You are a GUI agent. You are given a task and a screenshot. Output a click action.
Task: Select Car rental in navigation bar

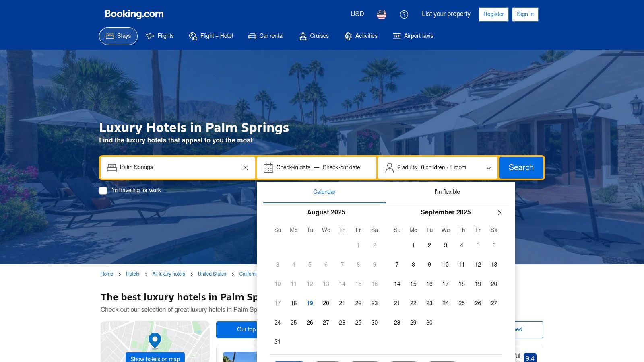(266, 36)
